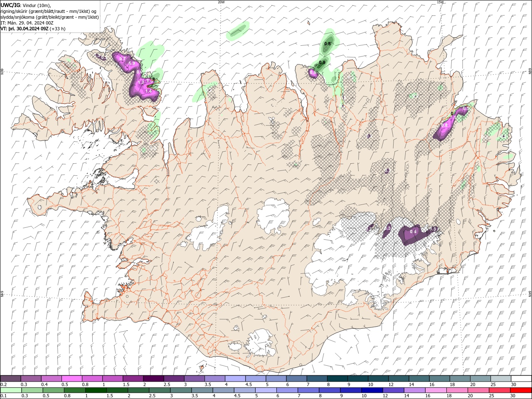The image size is (532, 399).
Task: Click the '3.5' label under upper legend row
Action: coord(208,384)
